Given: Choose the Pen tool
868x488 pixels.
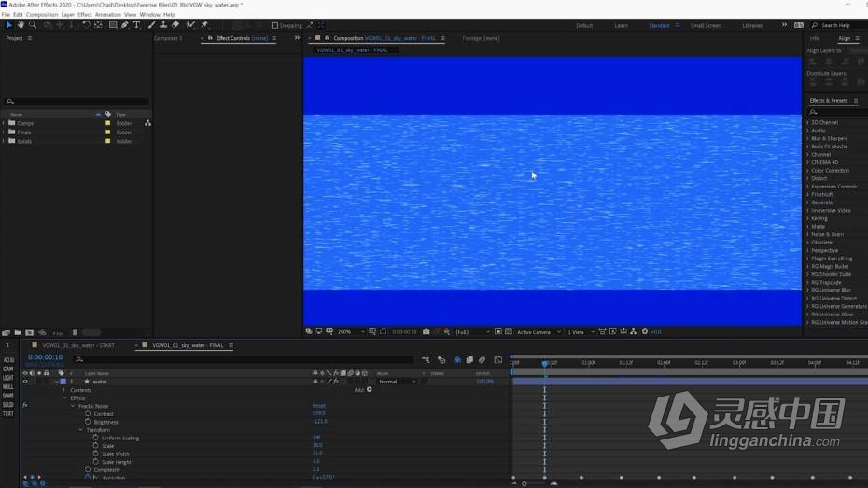Looking at the screenshot, I should tap(124, 25).
